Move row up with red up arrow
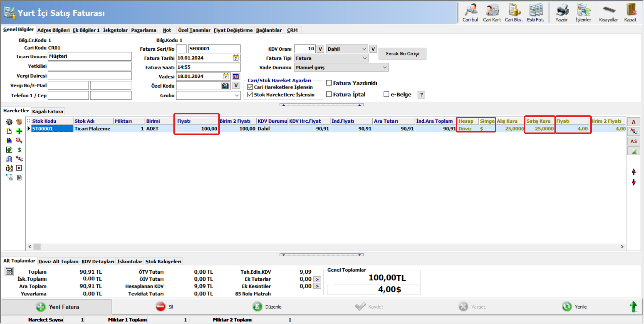The height and width of the screenshot is (324, 644). (634, 172)
